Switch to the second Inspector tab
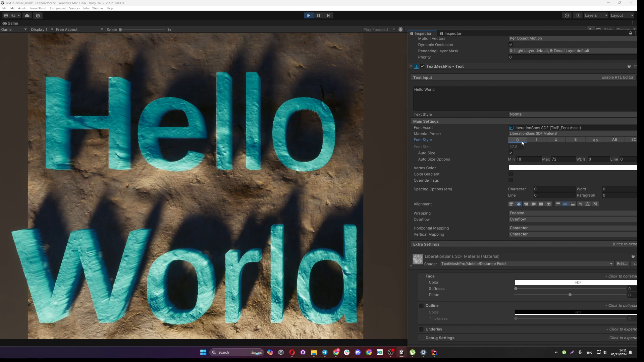Viewport: 644px width, 362px height. click(x=450, y=34)
